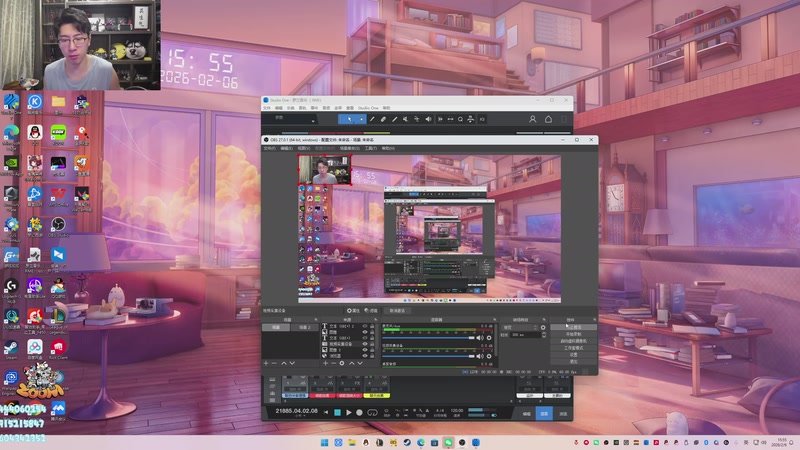Click 工作室模式 in OBS controls

pyautogui.click(x=573, y=348)
